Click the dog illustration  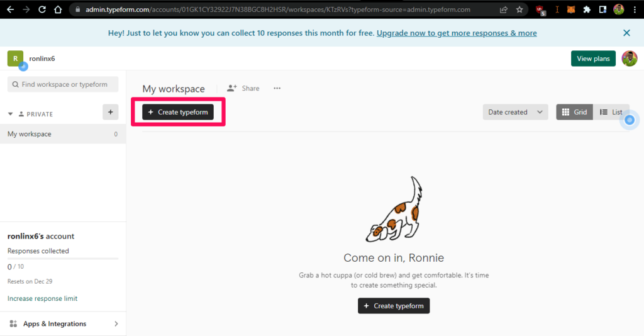point(394,209)
